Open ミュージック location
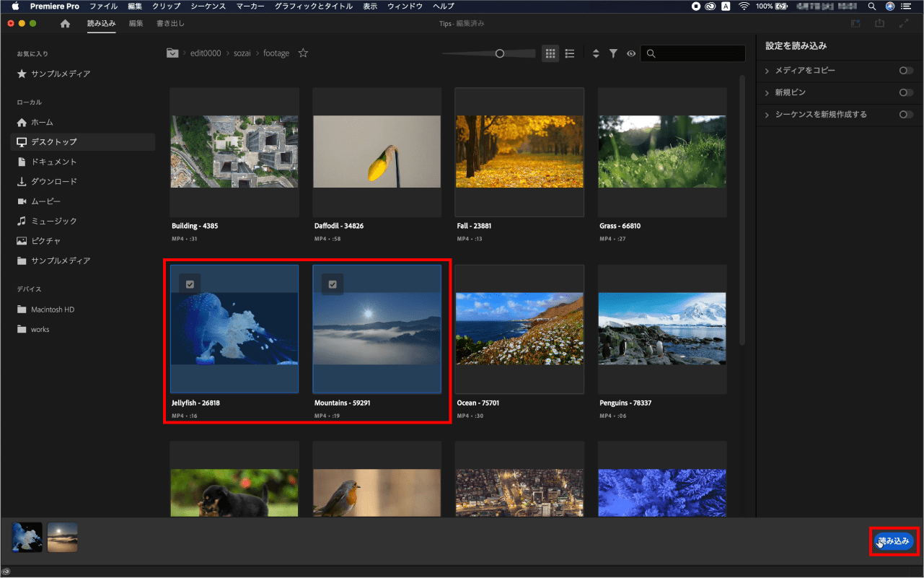This screenshot has width=924, height=578. [x=47, y=221]
